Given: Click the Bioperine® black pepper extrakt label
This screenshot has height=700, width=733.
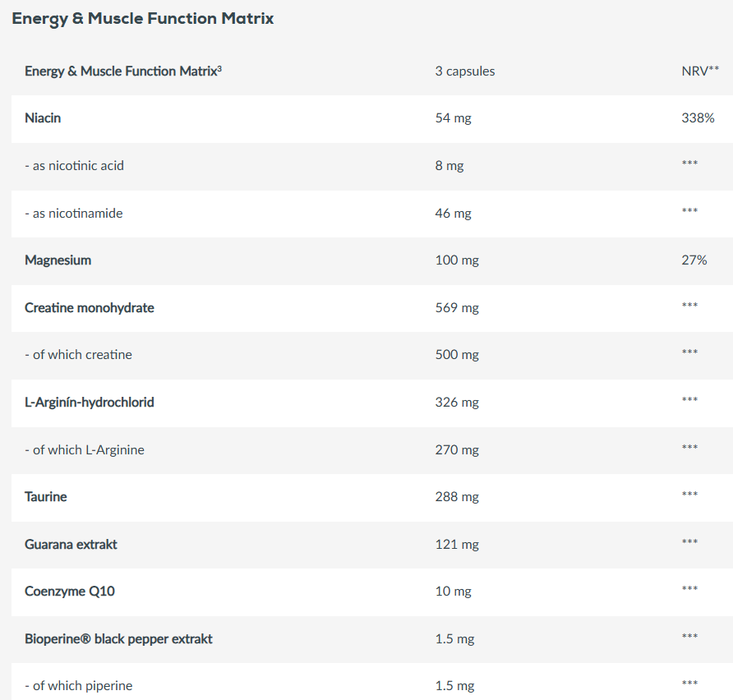Looking at the screenshot, I should pos(118,639).
